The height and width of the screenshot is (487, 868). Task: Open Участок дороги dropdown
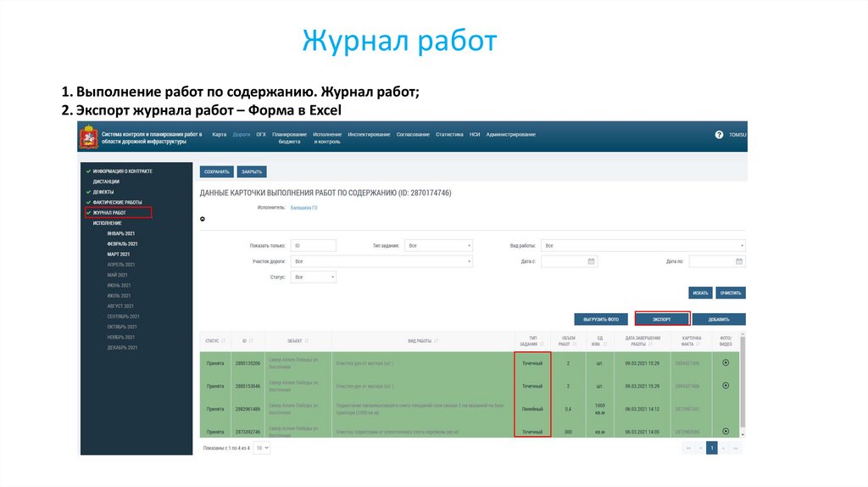381,261
